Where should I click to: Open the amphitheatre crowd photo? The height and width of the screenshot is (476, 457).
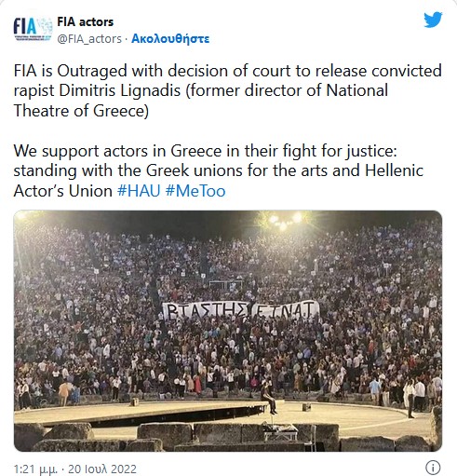click(228, 331)
